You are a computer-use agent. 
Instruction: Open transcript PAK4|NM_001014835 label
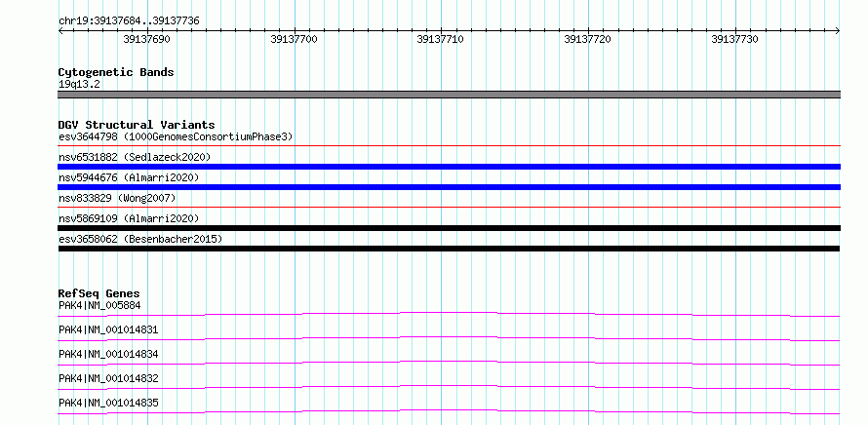[x=108, y=403]
